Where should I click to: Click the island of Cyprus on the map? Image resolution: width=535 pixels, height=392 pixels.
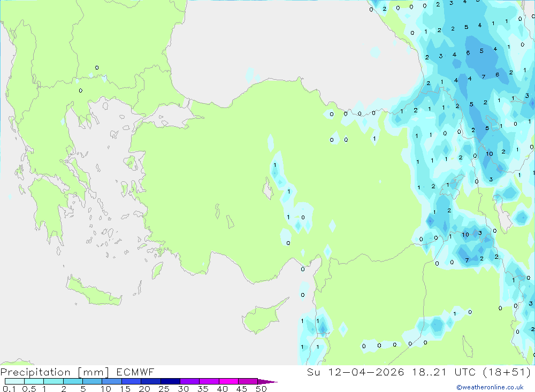pyautogui.click(x=262, y=317)
